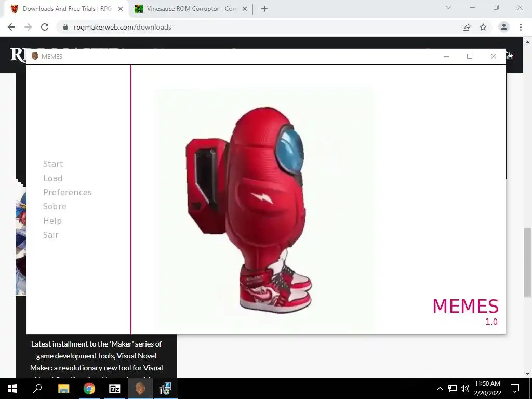Open a new Chrome tab

tap(264, 9)
